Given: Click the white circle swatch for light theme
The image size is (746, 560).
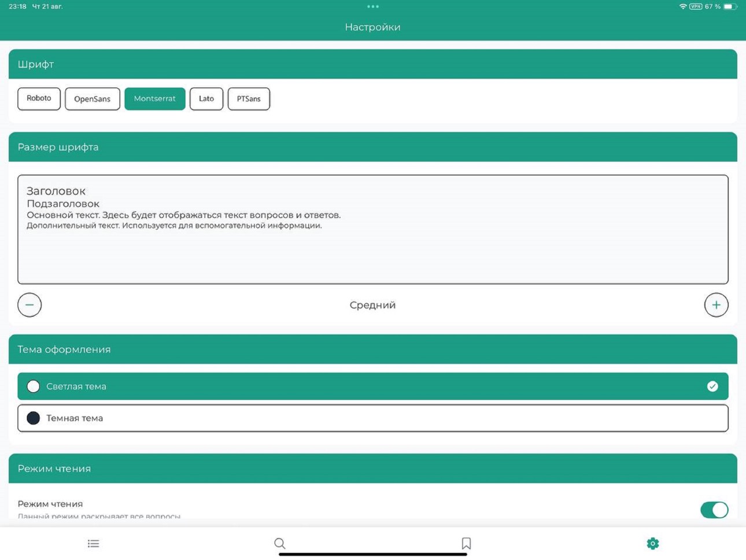Looking at the screenshot, I should (34, 386).
